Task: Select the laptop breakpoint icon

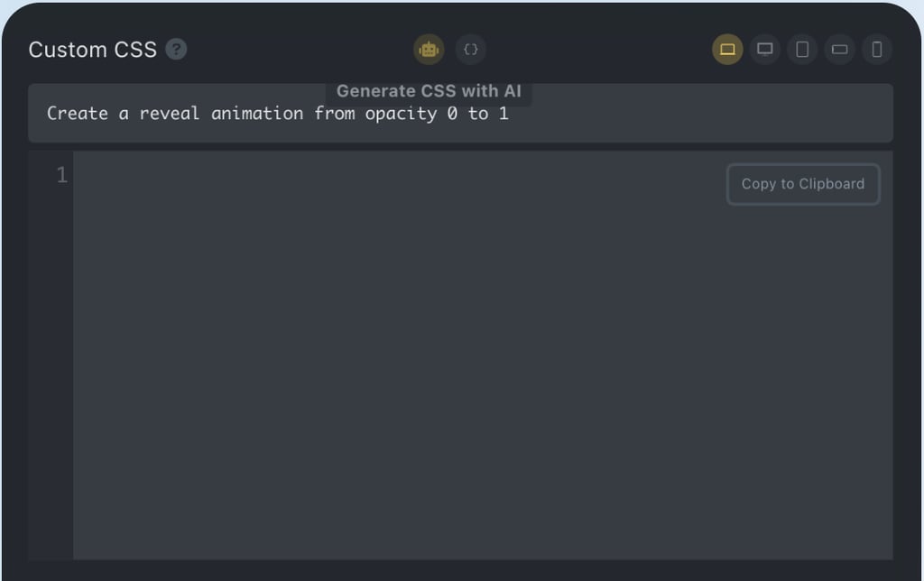Action: tap(727, 50)
